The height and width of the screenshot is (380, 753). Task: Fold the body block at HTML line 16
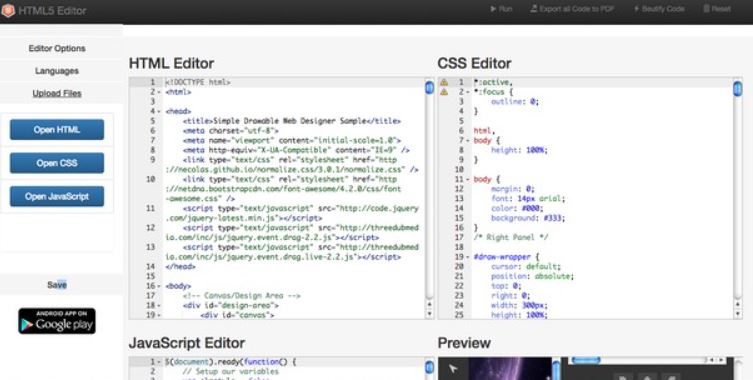[159, 286]
